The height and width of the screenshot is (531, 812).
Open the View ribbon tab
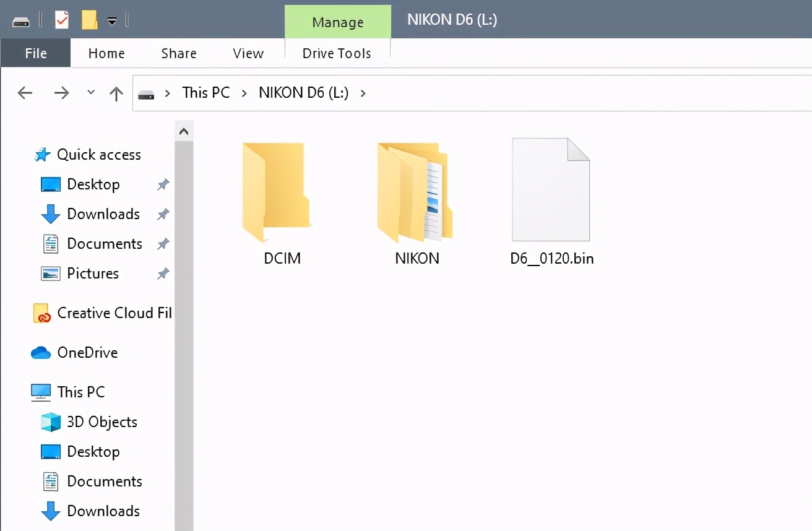[248, 53]
